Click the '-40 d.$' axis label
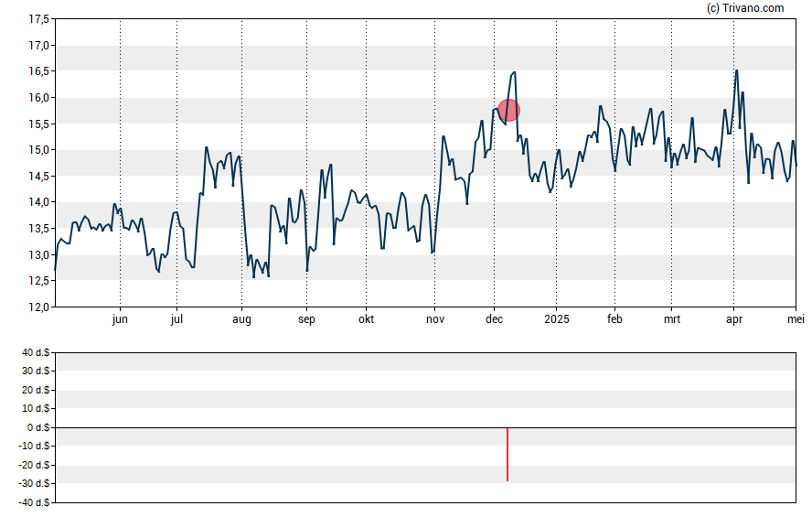This screenshot has width=812, height=517. (x=35, y=502)
